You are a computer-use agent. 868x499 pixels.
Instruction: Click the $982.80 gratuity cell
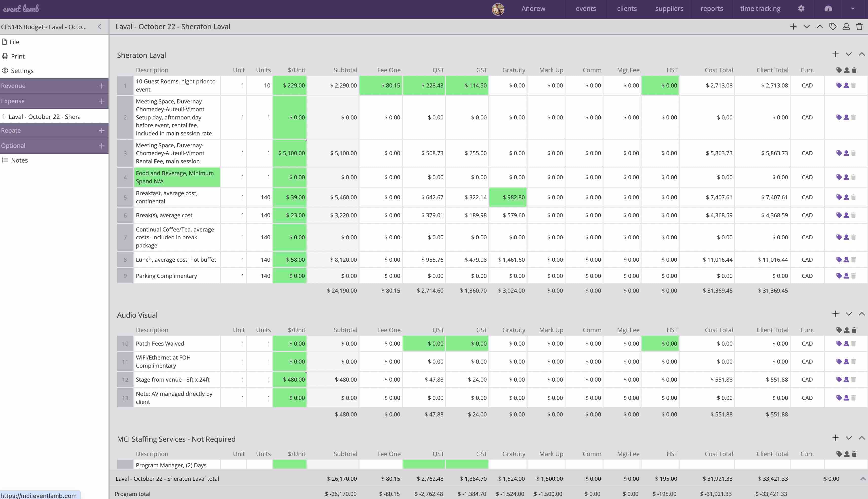click(508, 197)
